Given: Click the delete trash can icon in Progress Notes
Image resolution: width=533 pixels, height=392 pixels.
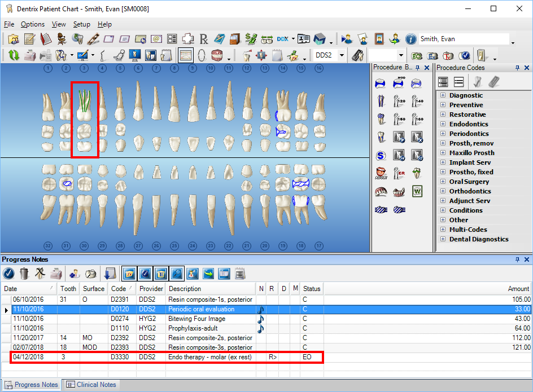Looking at the screenshot, I should (x=24, y=274).
